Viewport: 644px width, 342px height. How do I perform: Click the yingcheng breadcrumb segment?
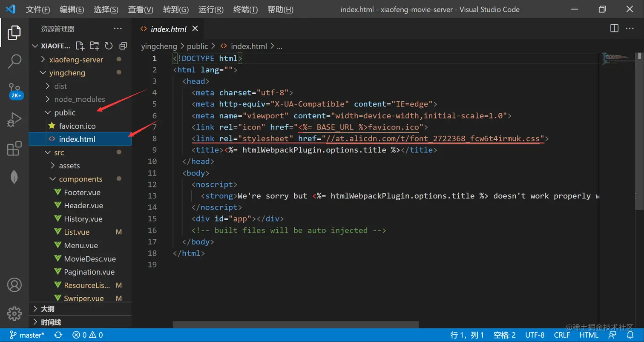click(x=160, y=46)
